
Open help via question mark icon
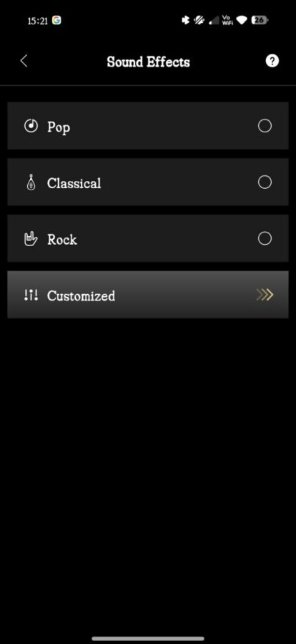point(272,62)
